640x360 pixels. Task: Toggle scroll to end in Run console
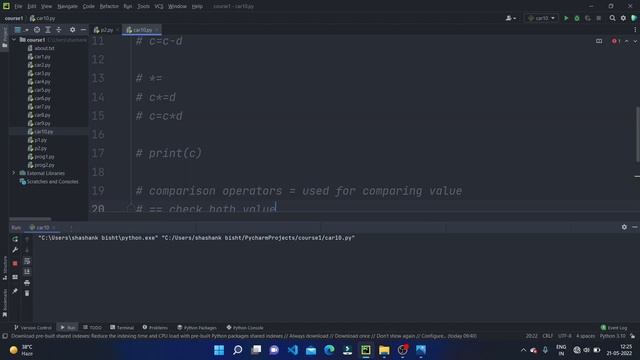pos(27,271)
